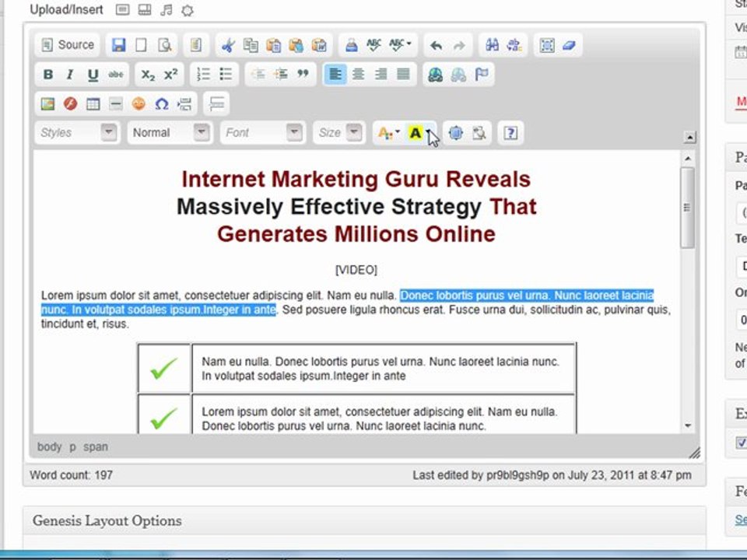Screen dimensions: 747x560
Task: Open the Styles dropdown
Action: click(76, 132)
